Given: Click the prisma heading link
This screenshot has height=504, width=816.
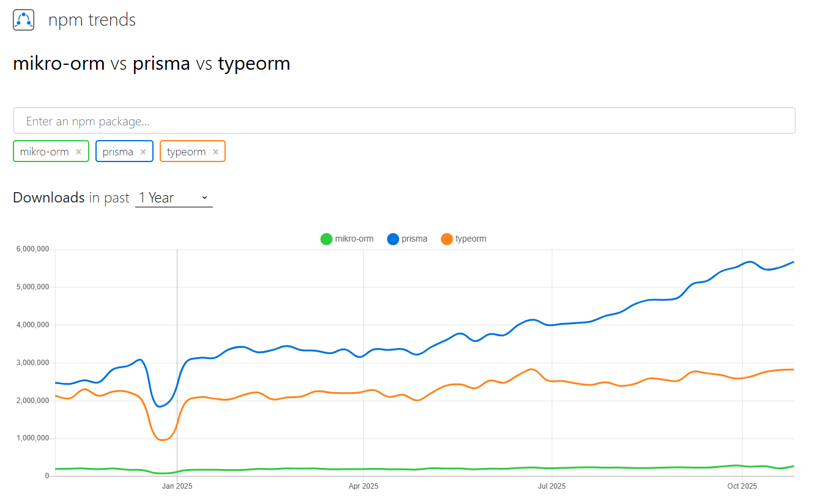Looking at the screenshot, I should coord(161,64).
